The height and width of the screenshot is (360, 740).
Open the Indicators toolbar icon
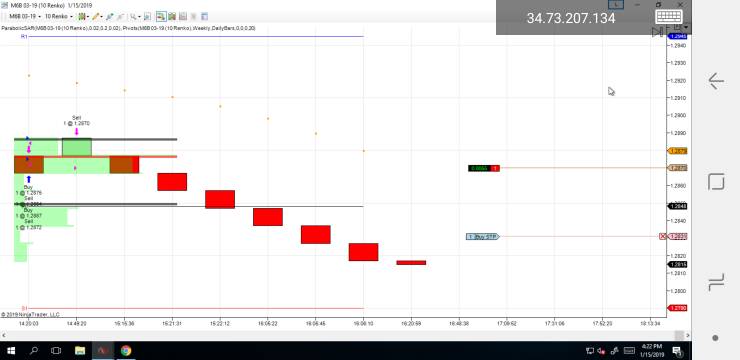[x=172, y=17]
